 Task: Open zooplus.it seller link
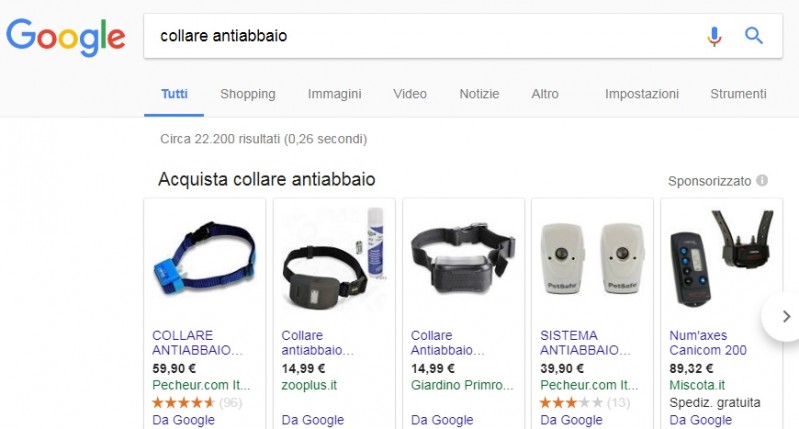click(x=309, y=385)
